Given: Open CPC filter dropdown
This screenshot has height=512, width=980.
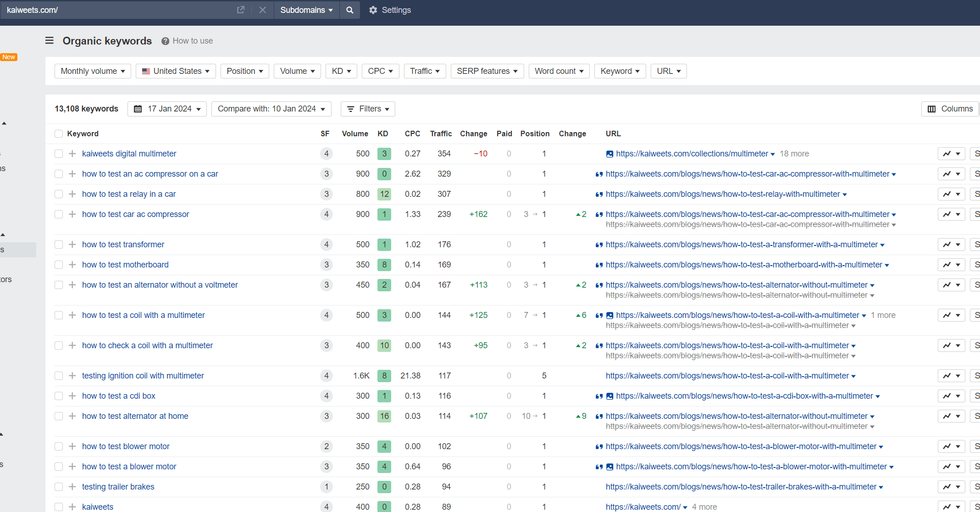Looking at the screenshot, I should click(380, 71).
